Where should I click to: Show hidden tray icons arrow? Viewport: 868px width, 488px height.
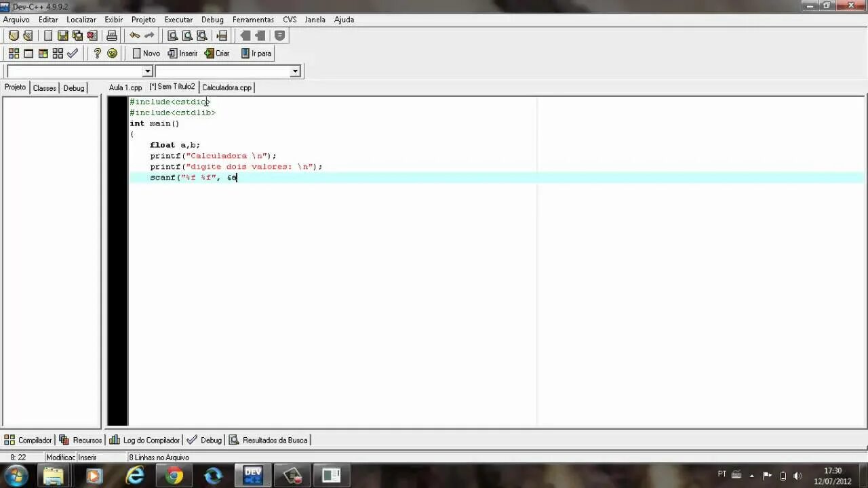[751, 476]
